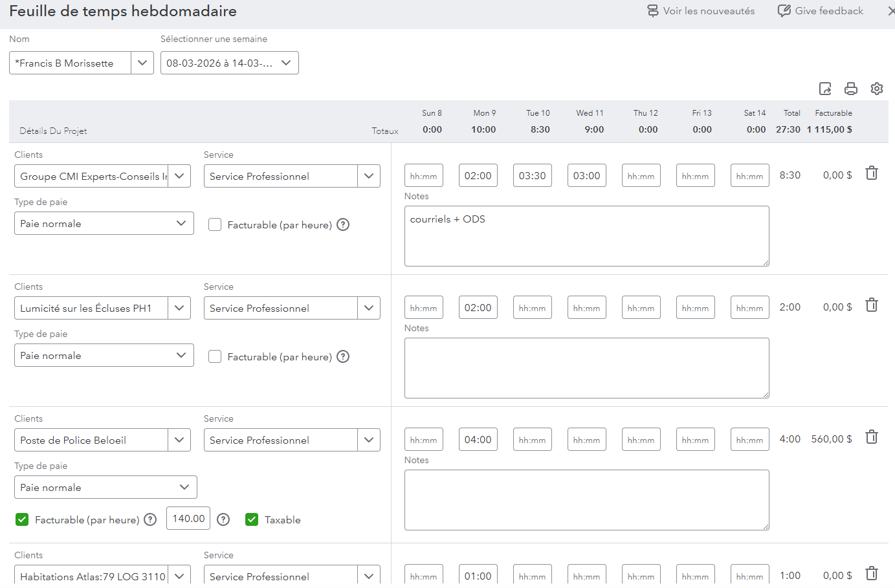Click Tuesday hours field showing 03:30
This screenshot has height=588, width=895.
(x=532, y=176)
